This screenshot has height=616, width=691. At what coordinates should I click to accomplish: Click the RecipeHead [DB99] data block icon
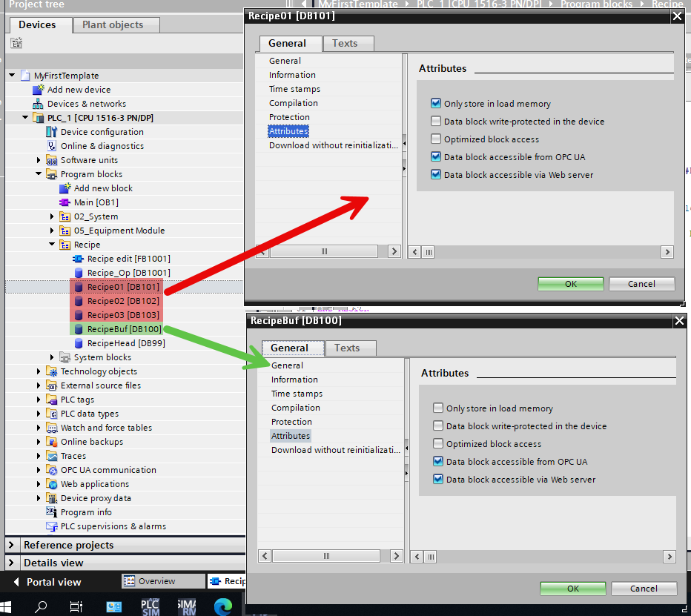[x=79, y=343]
